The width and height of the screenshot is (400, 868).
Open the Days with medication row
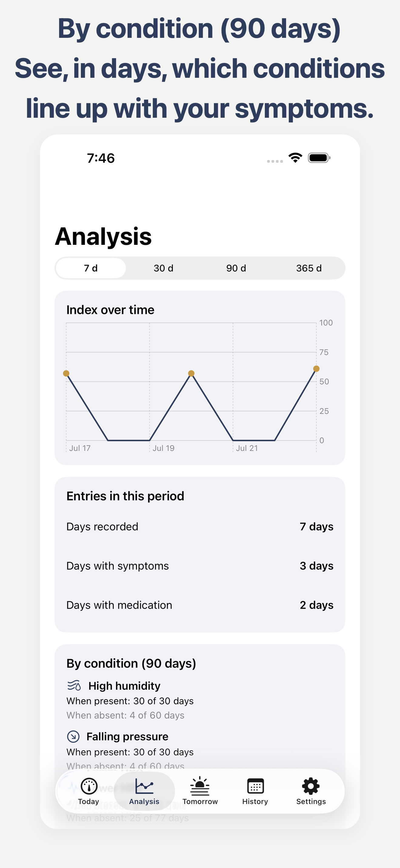pyautogui.click(x=200, y=605)
